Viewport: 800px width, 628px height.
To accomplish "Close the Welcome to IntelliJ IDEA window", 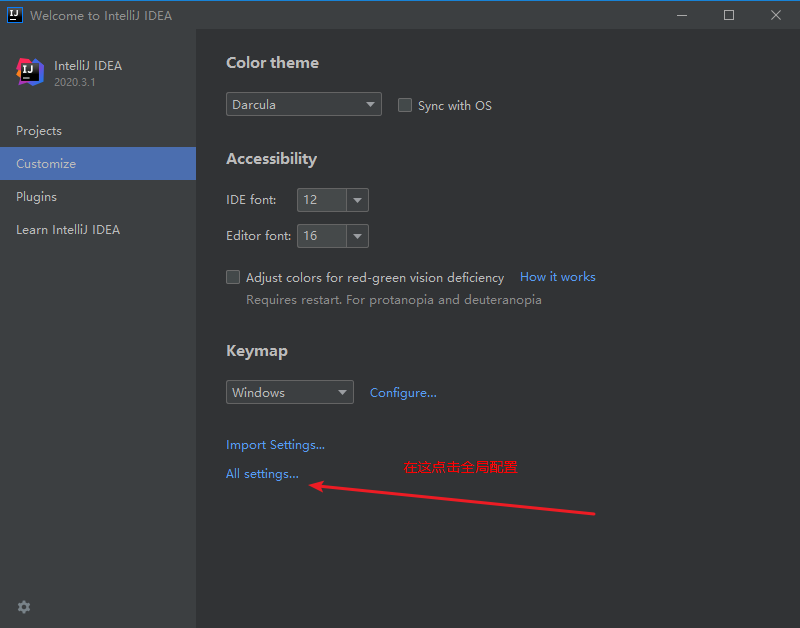I will pos(776,15).
